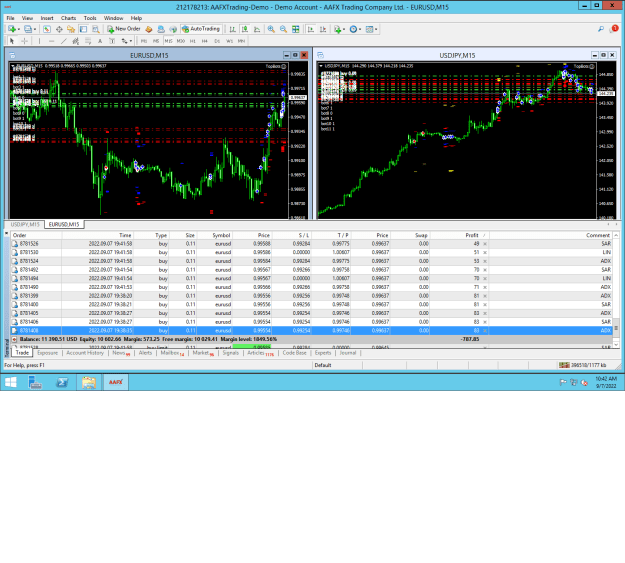Open the Indicators list icon

(x=338, y=29)
